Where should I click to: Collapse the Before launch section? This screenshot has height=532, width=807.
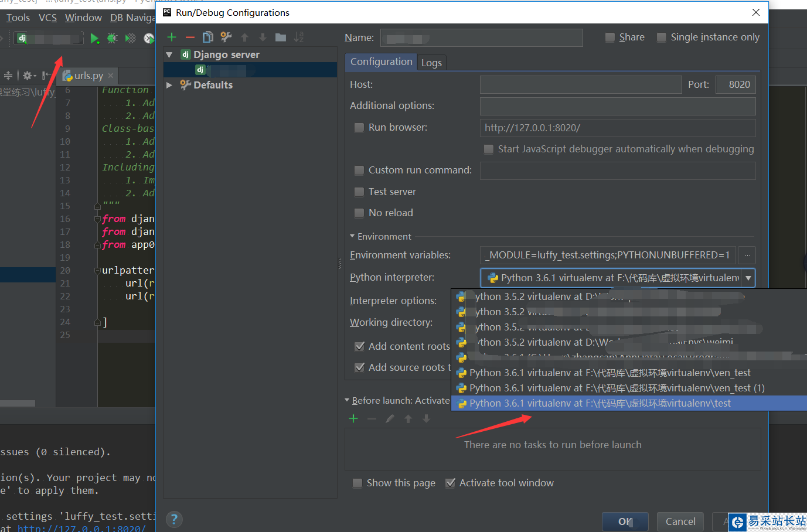347,401
